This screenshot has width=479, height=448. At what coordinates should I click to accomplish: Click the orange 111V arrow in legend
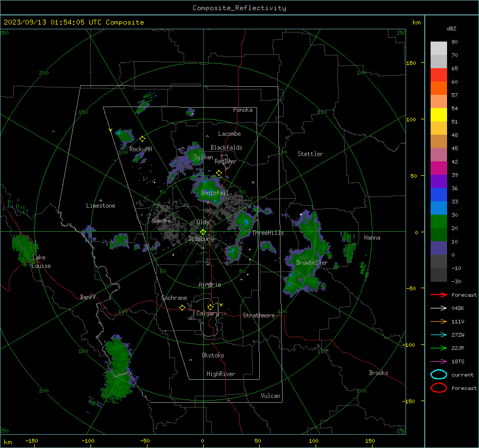click(439, 321)
